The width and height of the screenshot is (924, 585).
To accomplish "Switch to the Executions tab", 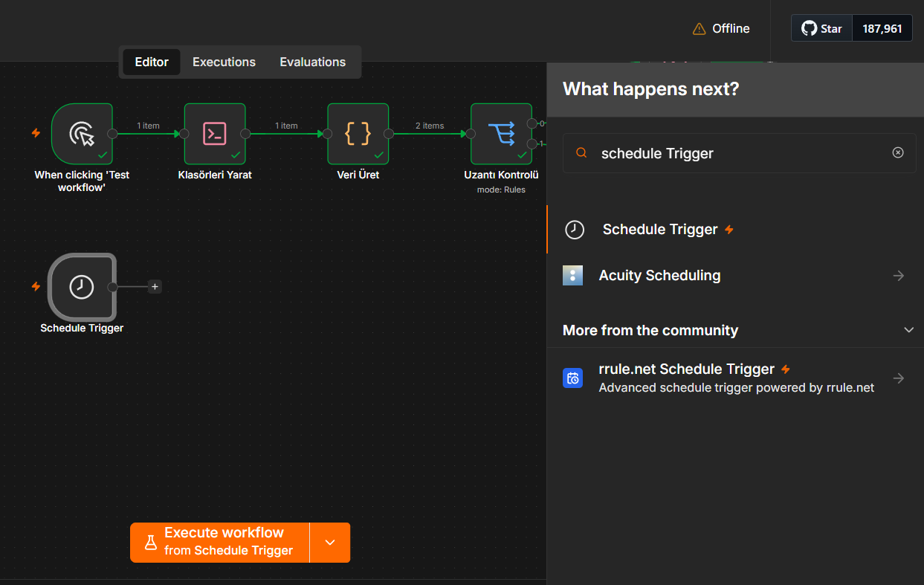I will 224,62.
